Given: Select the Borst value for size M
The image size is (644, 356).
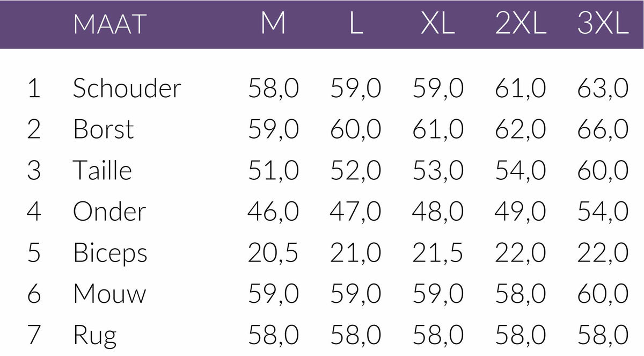Looking at the screenshot, I should 273,129.
